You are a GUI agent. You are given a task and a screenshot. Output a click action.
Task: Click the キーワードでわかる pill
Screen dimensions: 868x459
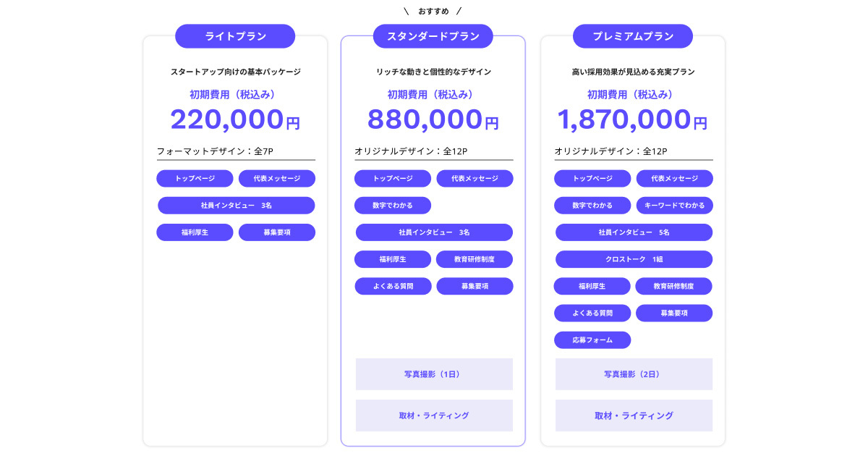(x=675, y=206)
